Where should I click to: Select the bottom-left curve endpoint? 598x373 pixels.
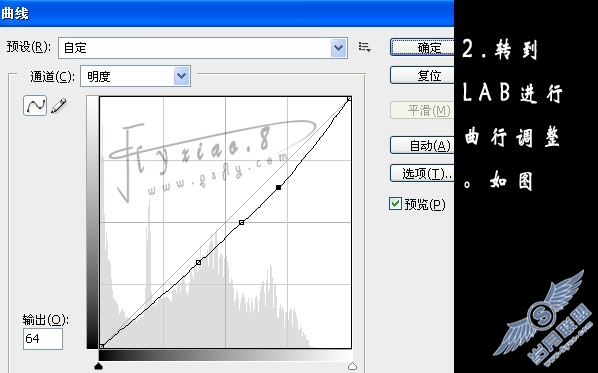(101, 346)
